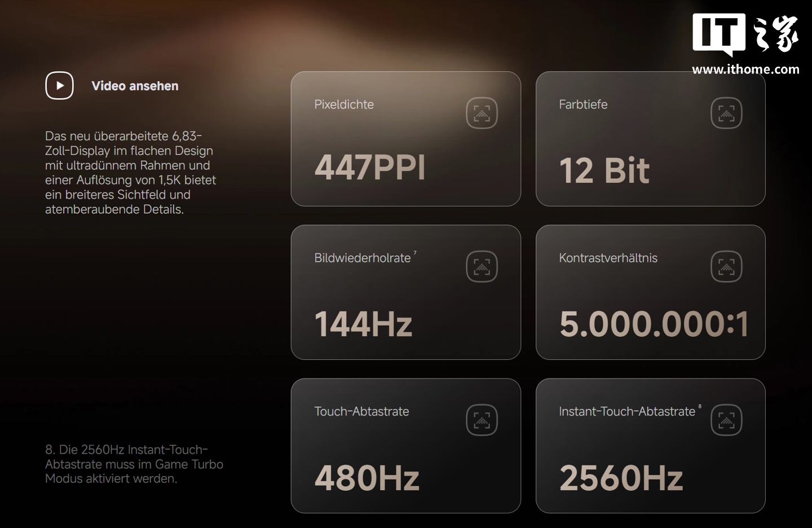Viewport: 812px width, 528px height.
Task: Click the 480Hz touch sampling value
Action: tap(367, 478)
